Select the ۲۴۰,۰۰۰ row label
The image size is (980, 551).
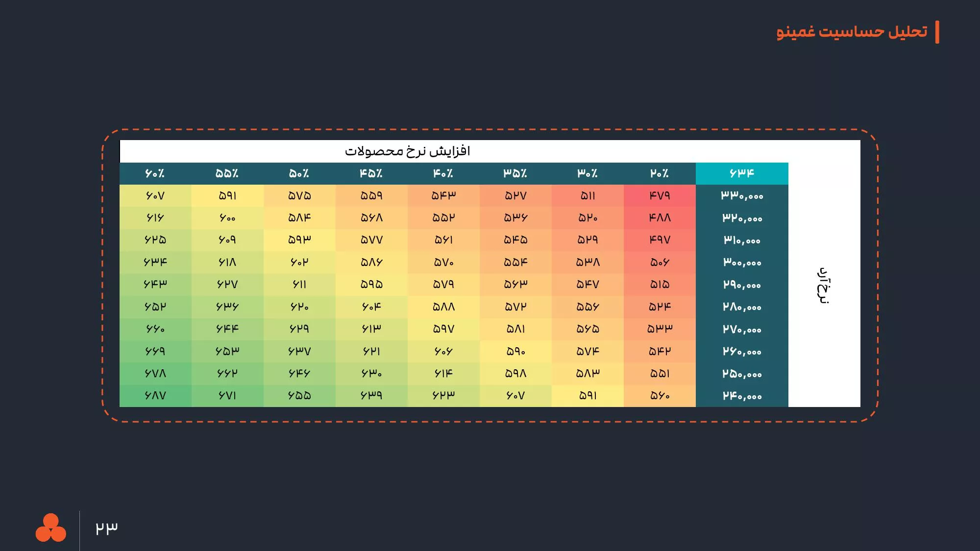tap(742, 396)
